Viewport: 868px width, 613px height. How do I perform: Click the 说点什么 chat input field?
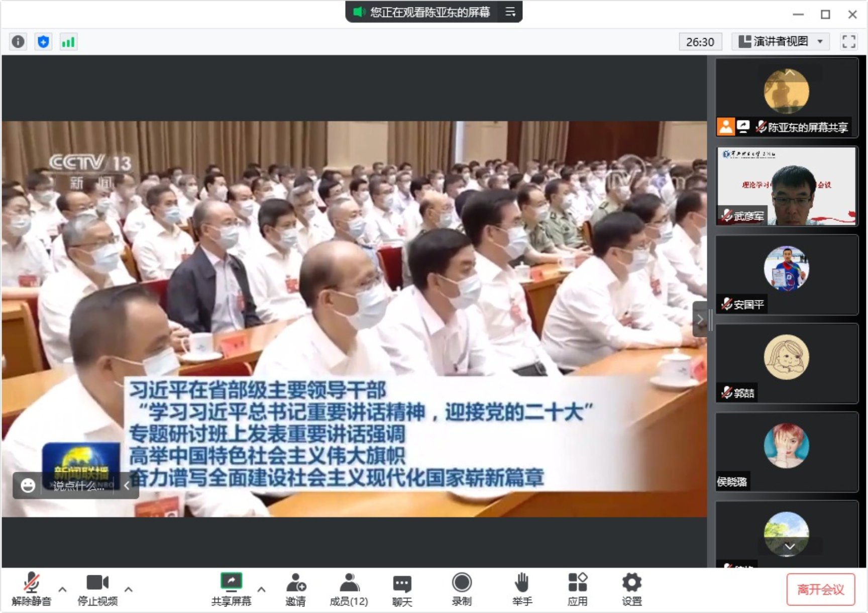(x=79, y=486)
